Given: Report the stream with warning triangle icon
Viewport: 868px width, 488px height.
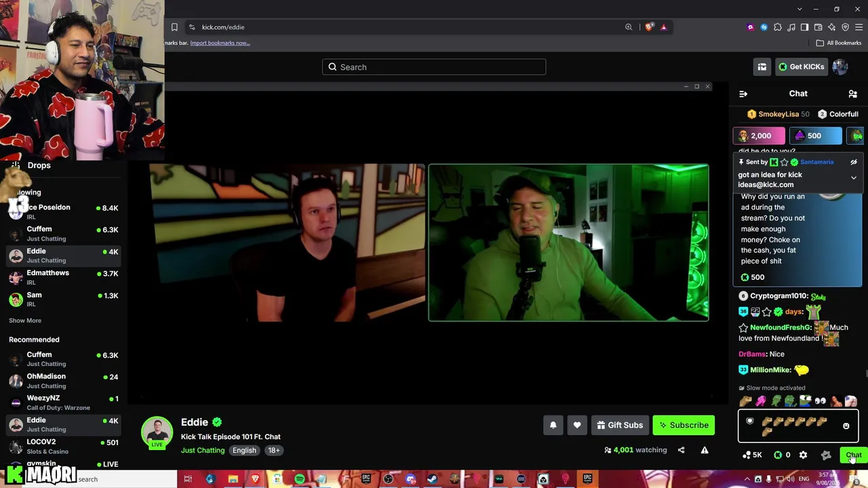Looking at the screenshot, I should pos(705,450).
